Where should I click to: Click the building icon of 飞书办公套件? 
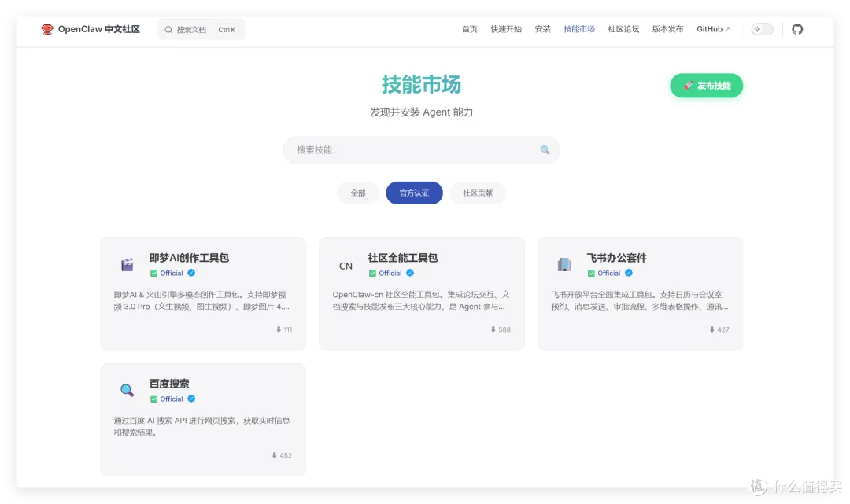pyautogui.click(x=564, y=264)
